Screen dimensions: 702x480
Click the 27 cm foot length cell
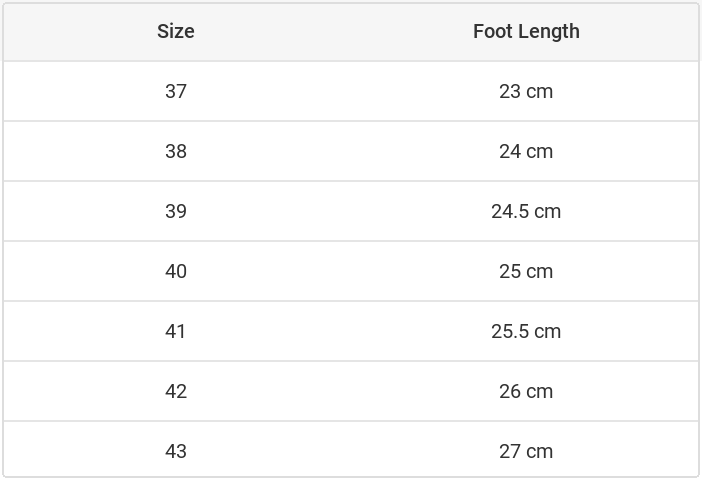tap(526, 451)
